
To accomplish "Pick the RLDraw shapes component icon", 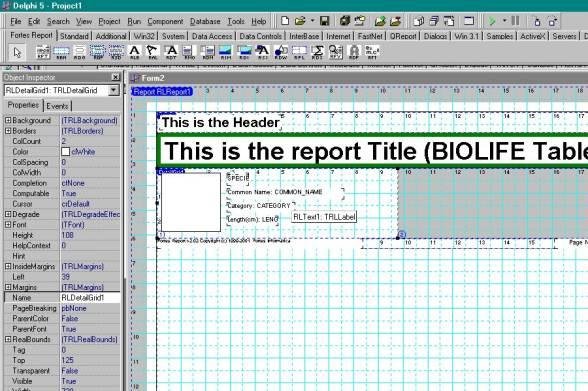I will click(280, 52).
